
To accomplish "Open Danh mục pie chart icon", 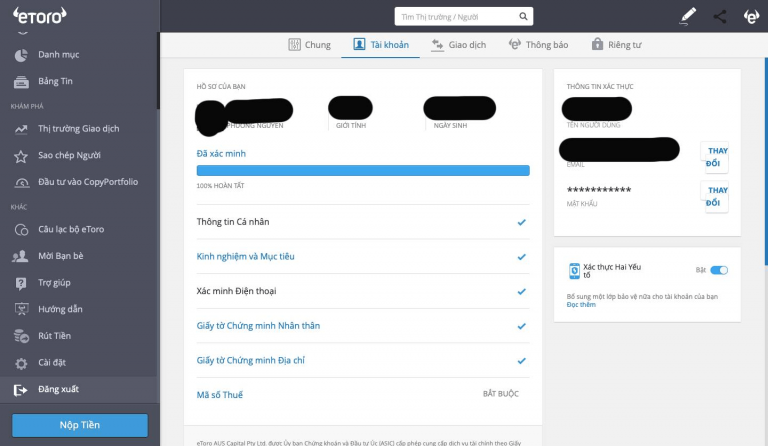I will [x=21, y=55].
